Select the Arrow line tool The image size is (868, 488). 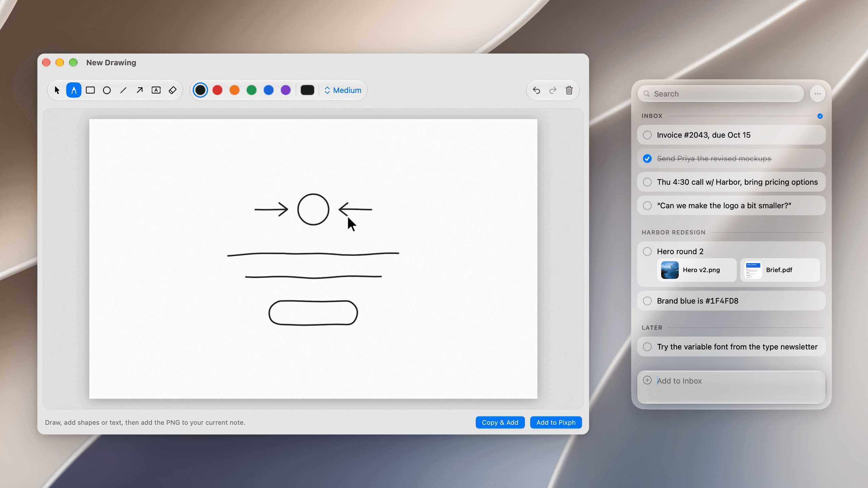(140, 90)
